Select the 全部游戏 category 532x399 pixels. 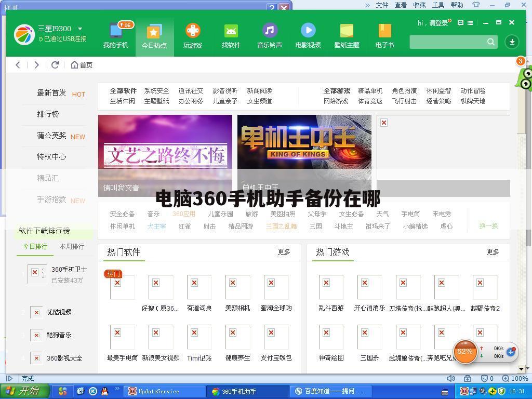click(x=337, y=90)
